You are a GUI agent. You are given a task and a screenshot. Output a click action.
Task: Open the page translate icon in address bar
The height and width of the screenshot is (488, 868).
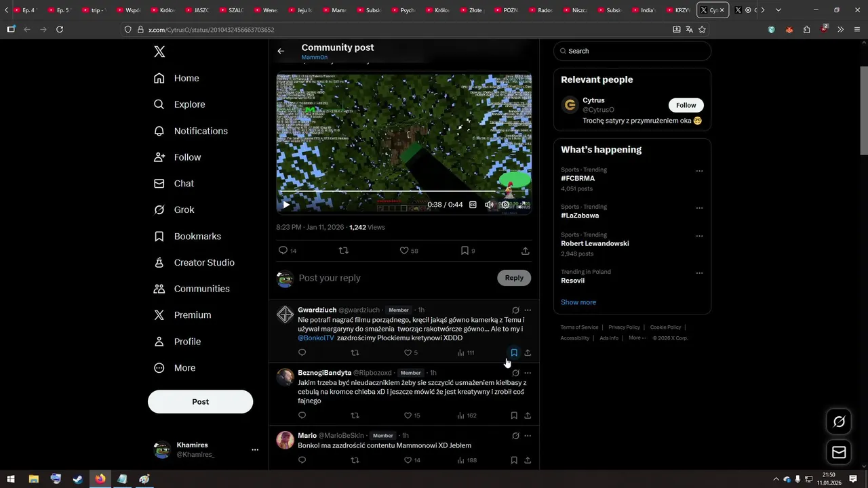689,30
